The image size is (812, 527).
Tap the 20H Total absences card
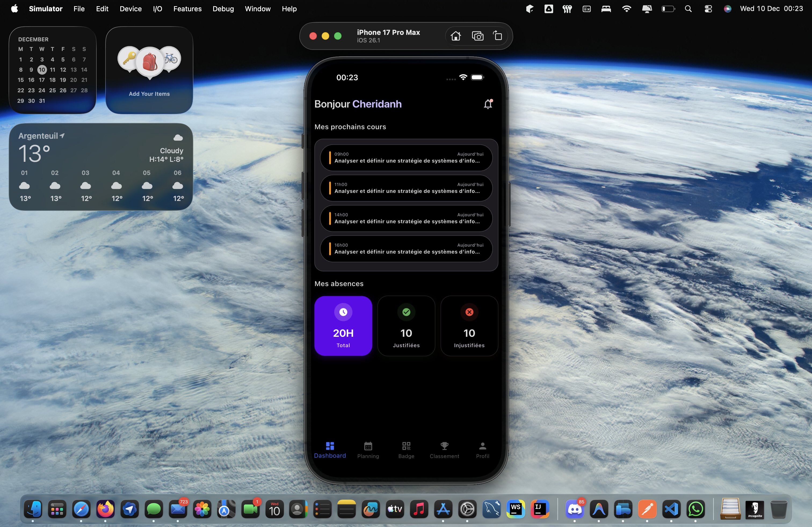tap(343, 325)
